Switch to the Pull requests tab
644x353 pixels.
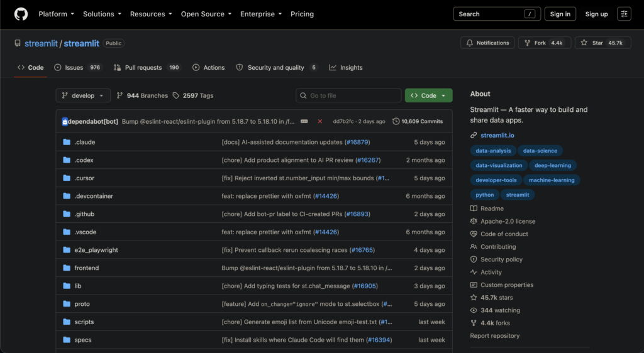click(147, 68)
